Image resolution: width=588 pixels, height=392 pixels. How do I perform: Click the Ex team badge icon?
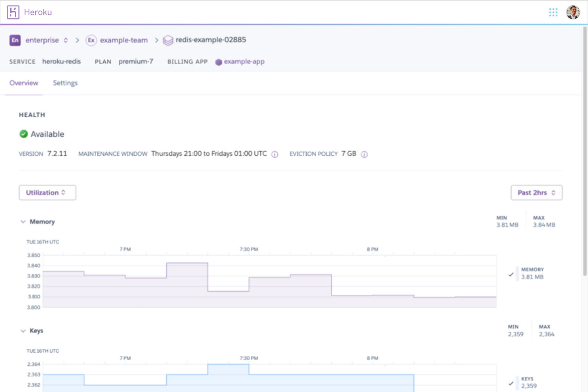pos(92,40)
